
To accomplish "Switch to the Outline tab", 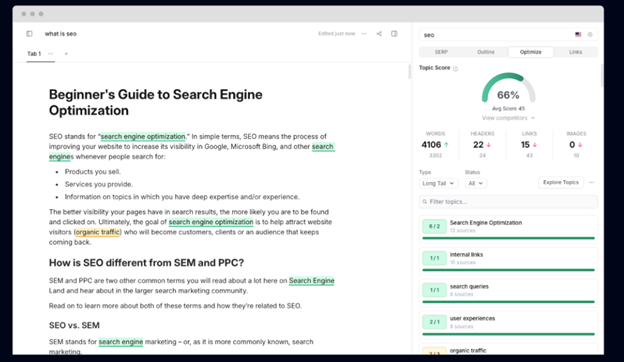I will pyautogui.click(x=486, y=52).
